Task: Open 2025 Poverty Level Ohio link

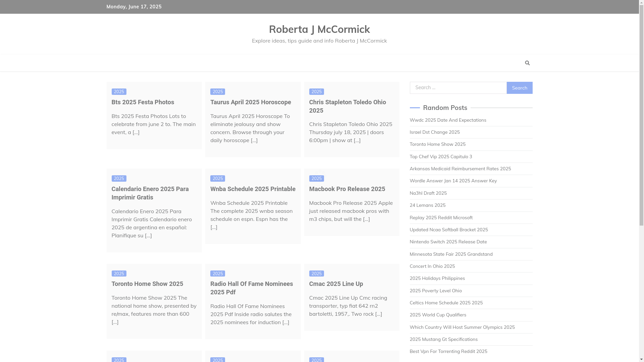Action: [436, 291]
